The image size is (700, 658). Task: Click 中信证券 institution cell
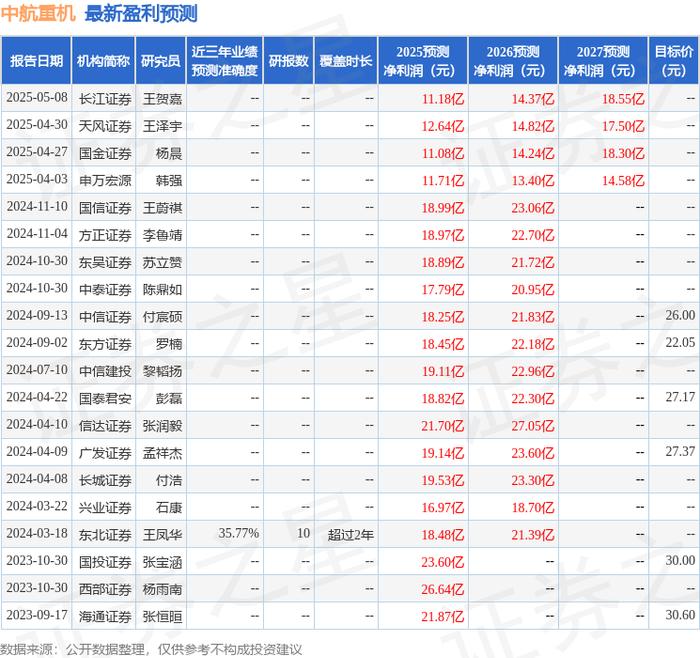pyautogui.click(x=105, y=317)
